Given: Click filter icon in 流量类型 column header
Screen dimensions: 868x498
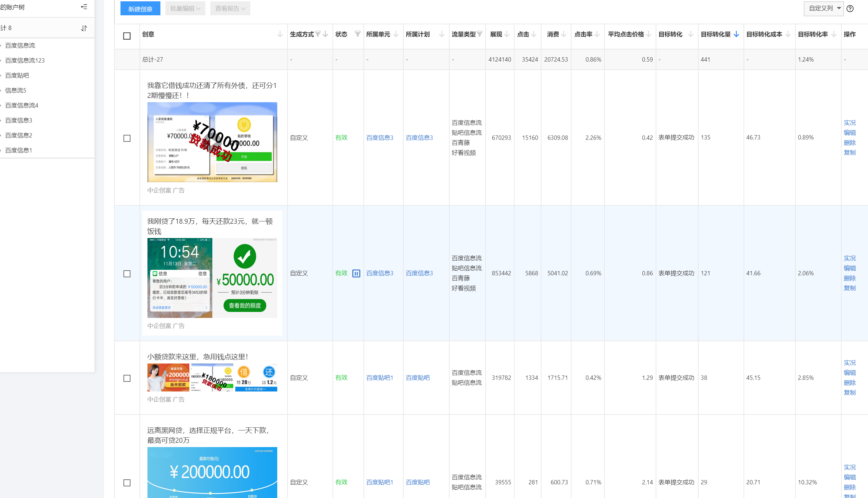Looking at the screenshot, I should (480, 34).
